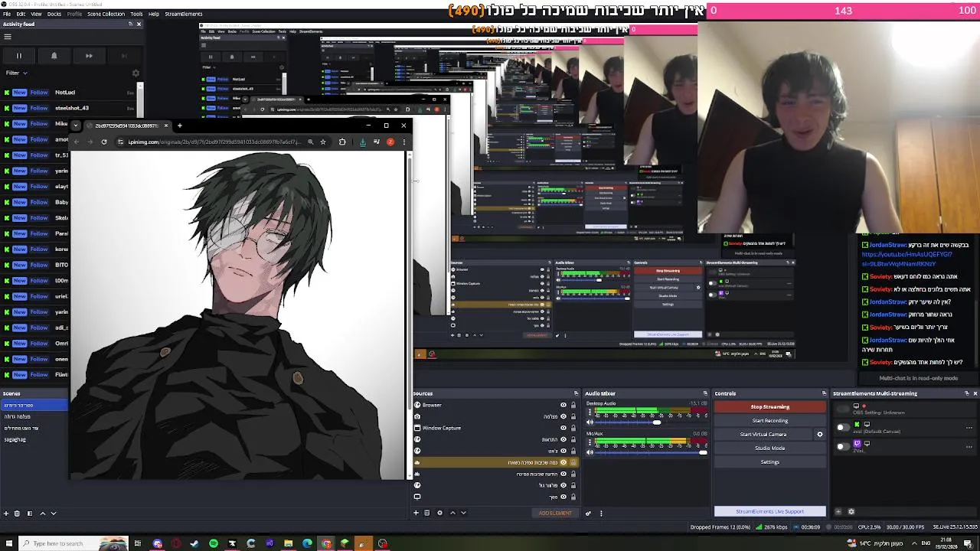Toggle visibility of Browser source
Screen dimensions: 980x551
coord(563,405)
